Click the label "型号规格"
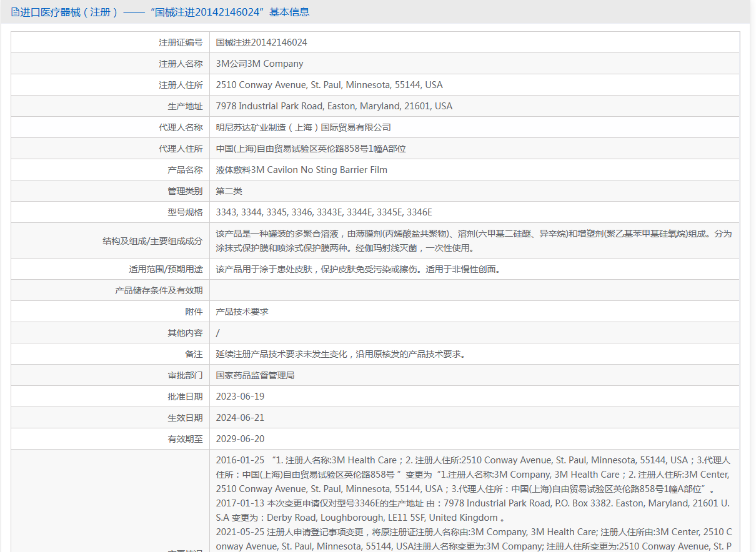756x552 pixels. (x=185, y=212)
